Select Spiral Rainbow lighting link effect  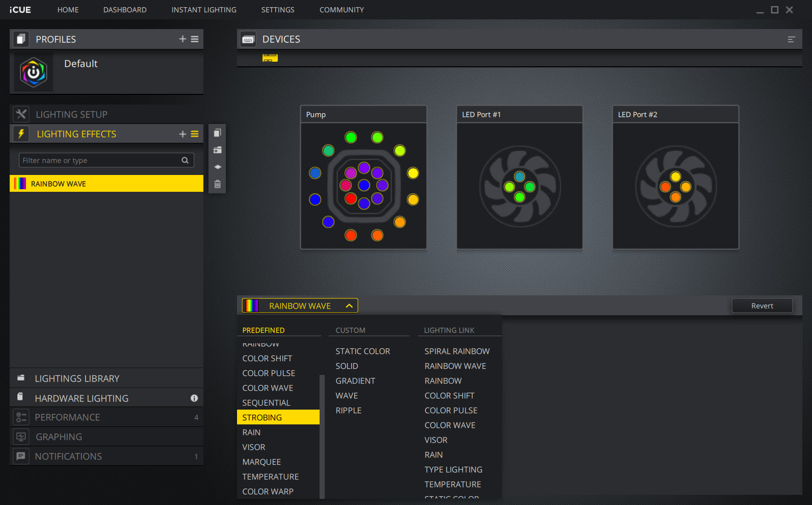[x=457, y=351]
